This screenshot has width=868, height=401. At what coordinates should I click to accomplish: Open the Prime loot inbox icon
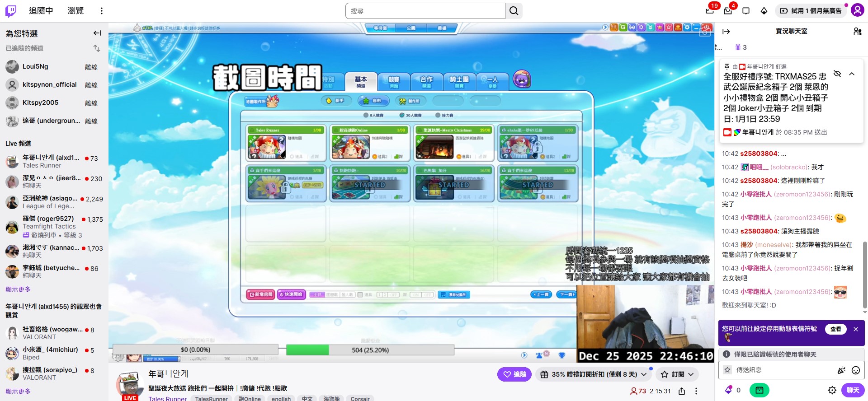point(710,10)
